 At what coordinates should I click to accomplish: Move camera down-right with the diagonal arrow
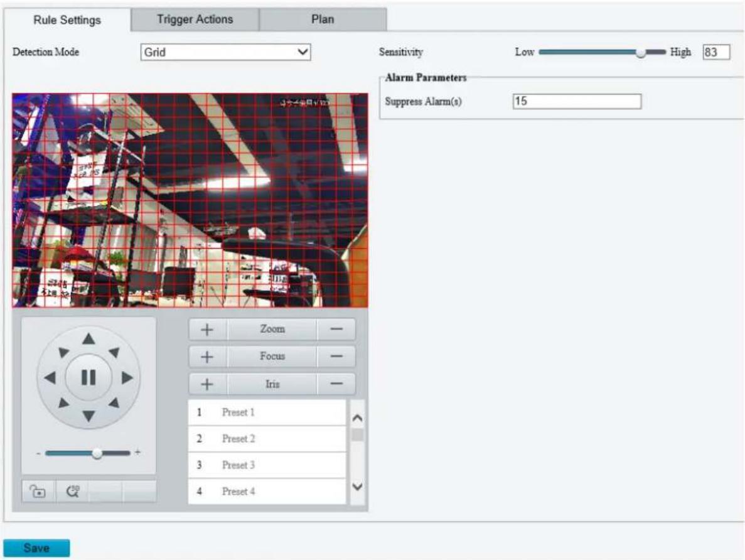coord(114,403)
